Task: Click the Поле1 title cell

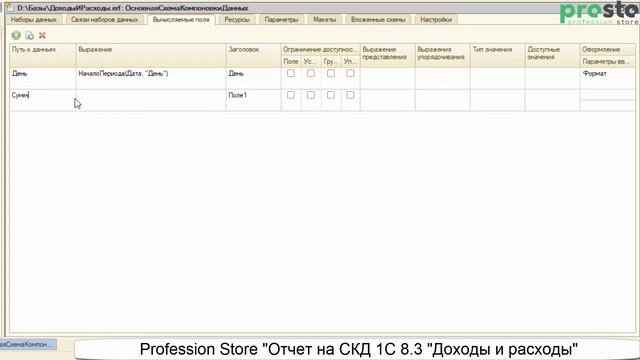Action: 253,100
